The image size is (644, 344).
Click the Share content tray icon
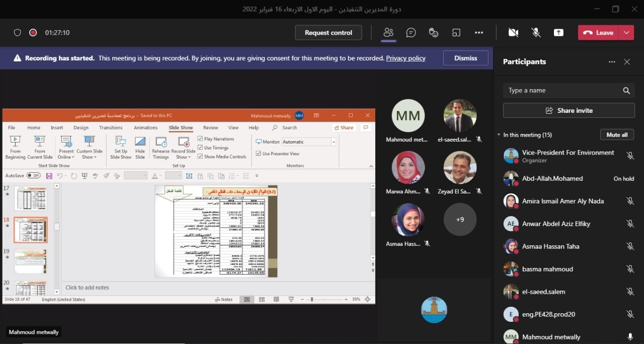[558, 33]
